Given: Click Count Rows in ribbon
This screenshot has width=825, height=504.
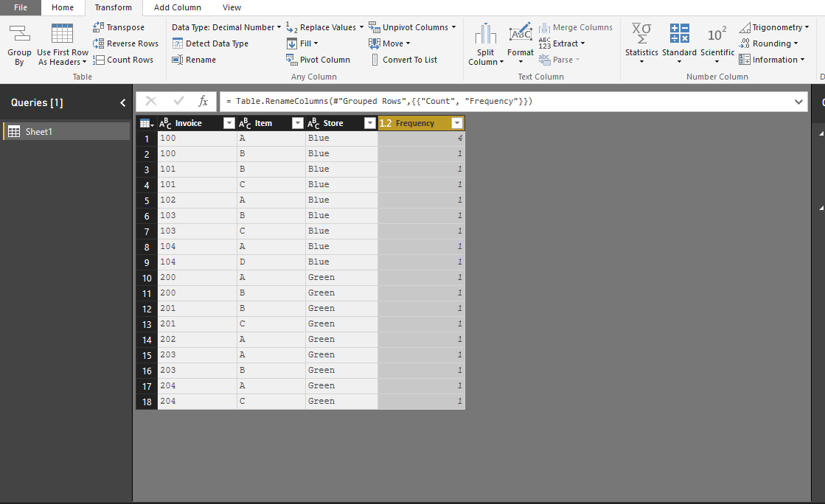Looking at the screenshot, I should [x=122, y=60].
